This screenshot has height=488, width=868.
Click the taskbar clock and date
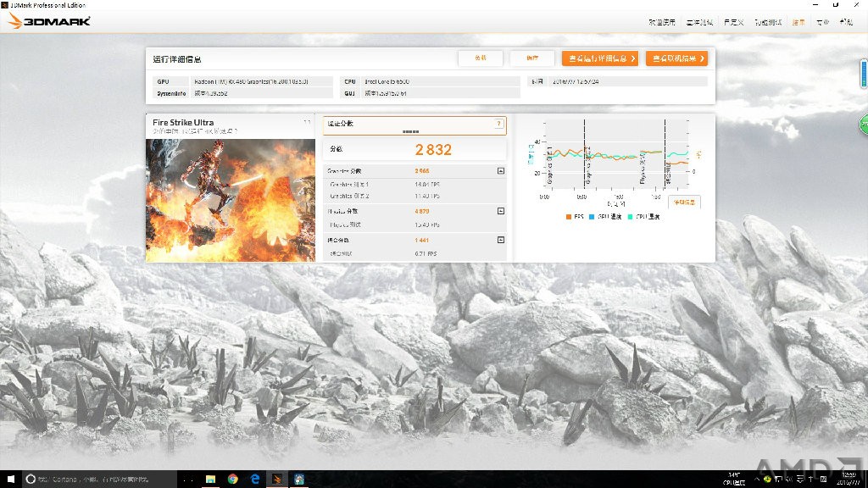pyautogui.click(x=849, y=480)
